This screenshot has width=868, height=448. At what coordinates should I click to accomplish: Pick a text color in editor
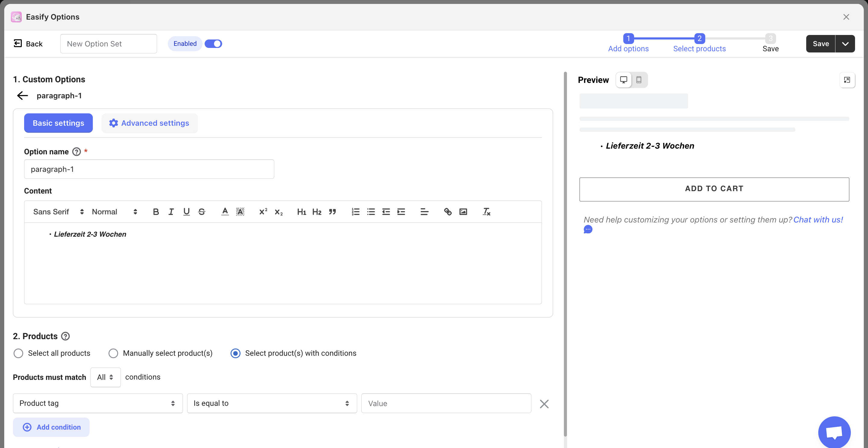[225, 212]
